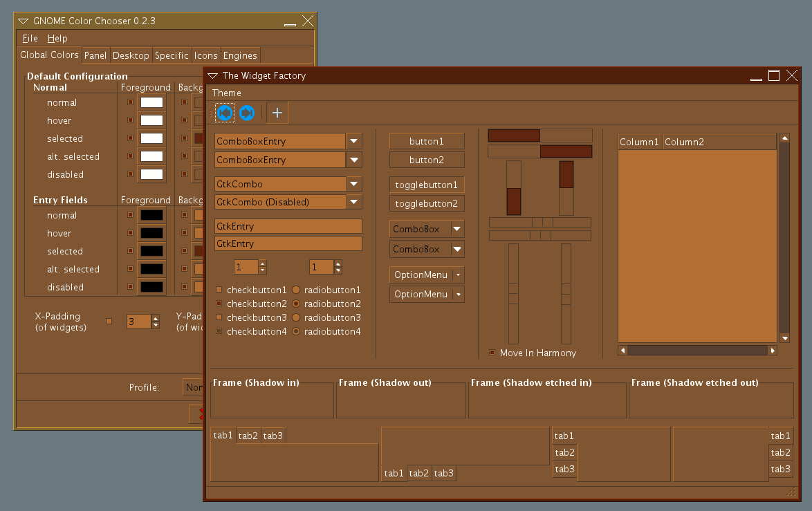Click the plus icon in Widget Factory toolbar
Image resolution: width=812 pixels, height=511 pixels.
coord(277,112)
